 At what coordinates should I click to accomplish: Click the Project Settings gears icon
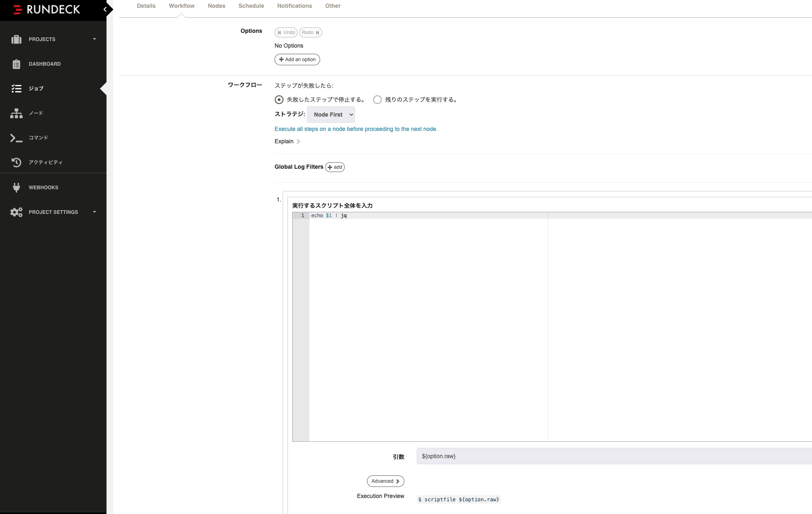coord(16,212)
